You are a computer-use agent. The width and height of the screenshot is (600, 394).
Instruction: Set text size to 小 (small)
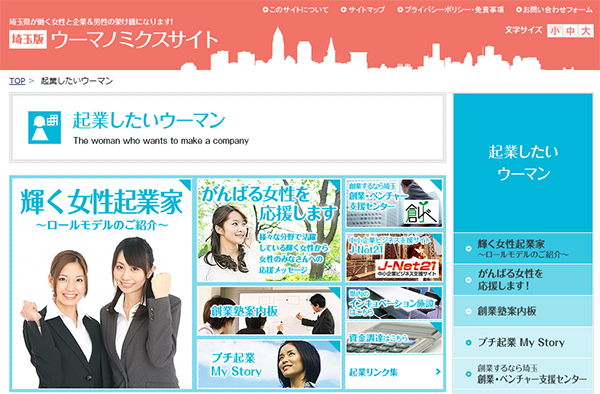pyautogui.click(x=554, y=31)
